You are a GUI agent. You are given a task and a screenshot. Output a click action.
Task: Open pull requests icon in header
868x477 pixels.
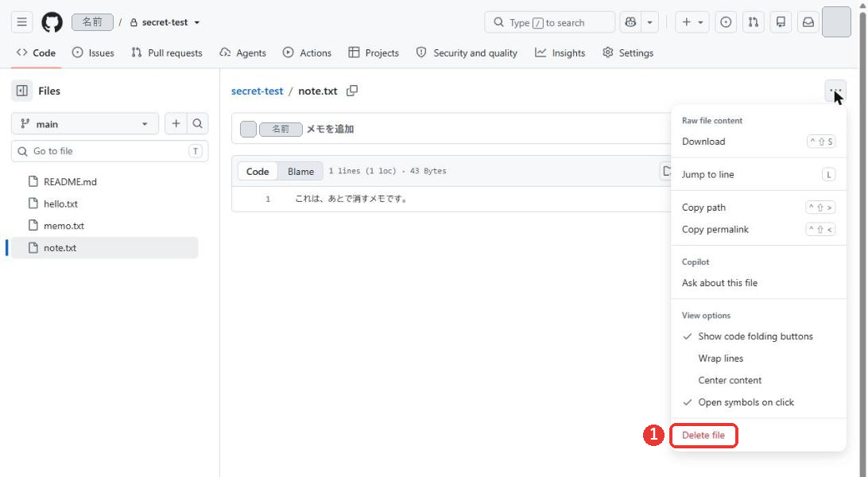(x=754, y=22)
